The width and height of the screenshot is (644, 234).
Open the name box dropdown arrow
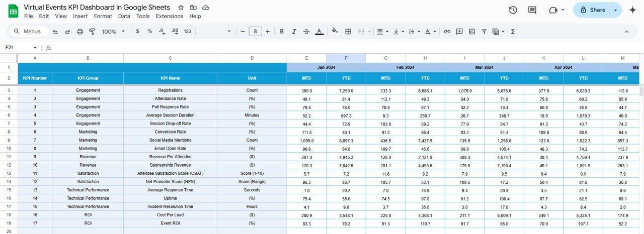pos(35,48)
